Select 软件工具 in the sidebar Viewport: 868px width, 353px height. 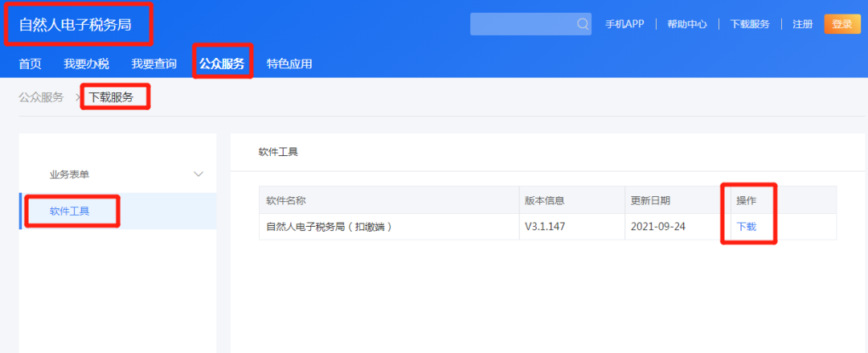click(x=117, y=211)
